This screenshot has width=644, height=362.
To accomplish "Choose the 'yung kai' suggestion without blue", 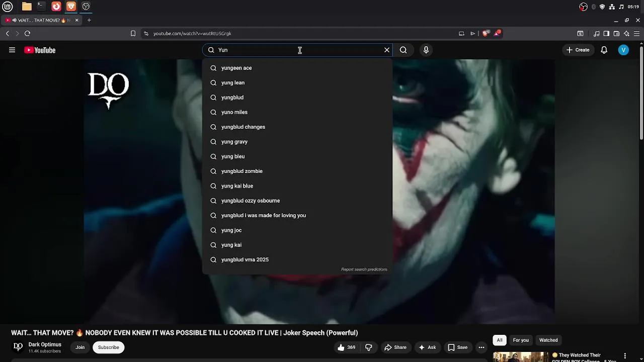I will tap(297, 245).
